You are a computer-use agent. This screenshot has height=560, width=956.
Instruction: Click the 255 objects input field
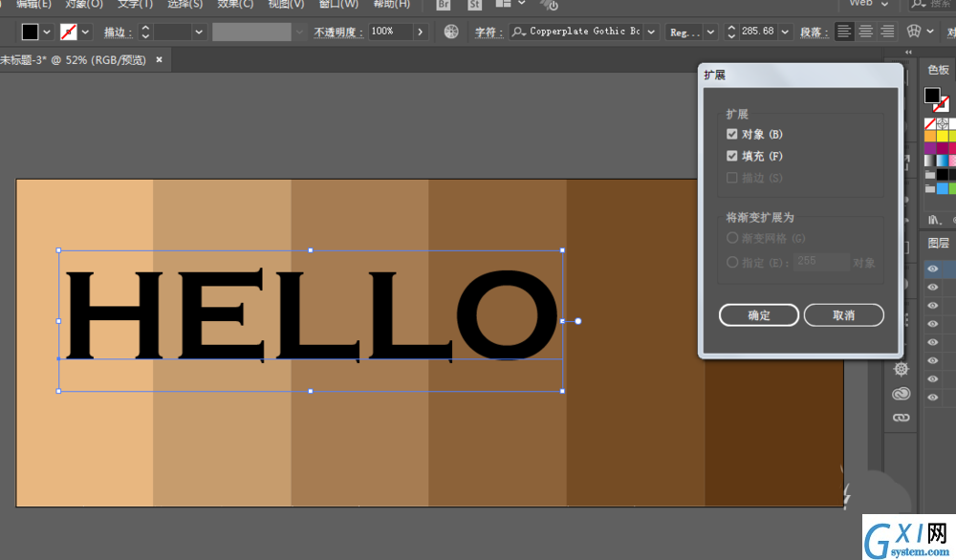(x=821, y=262)
